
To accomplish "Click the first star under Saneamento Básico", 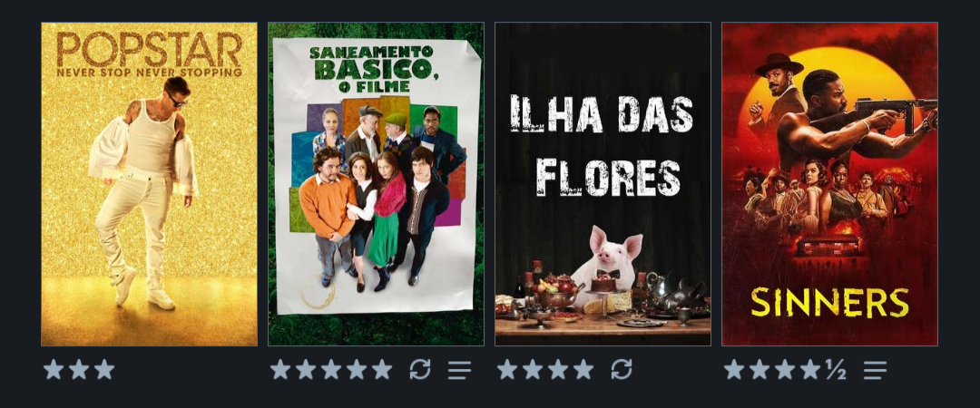I will click(x=280, y=369).
